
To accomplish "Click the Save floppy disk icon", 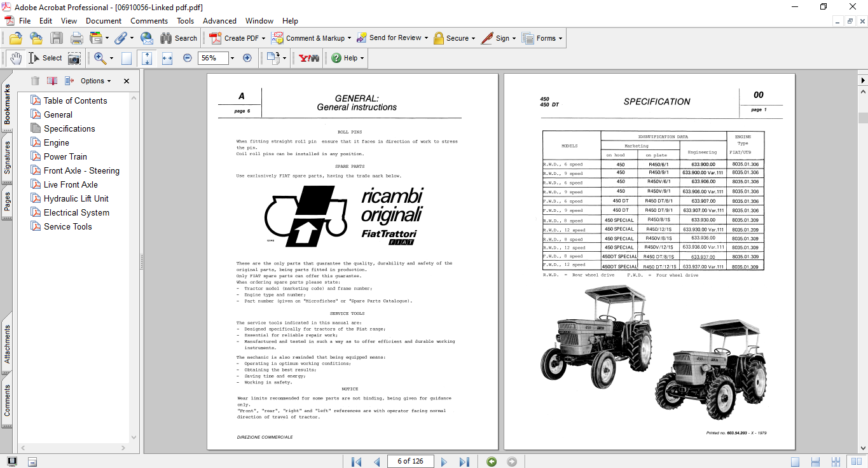I will pyautogui.click(x=56, y=38).
